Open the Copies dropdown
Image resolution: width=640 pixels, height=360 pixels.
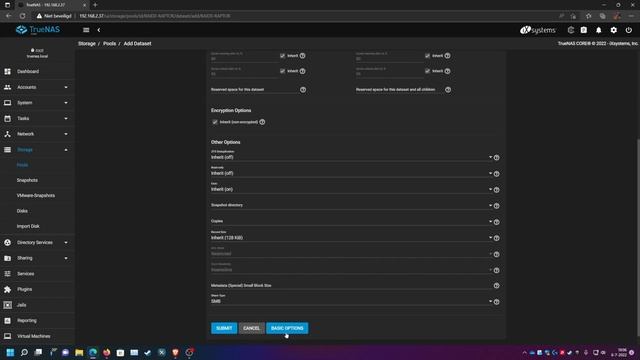[x=351, y=221]
